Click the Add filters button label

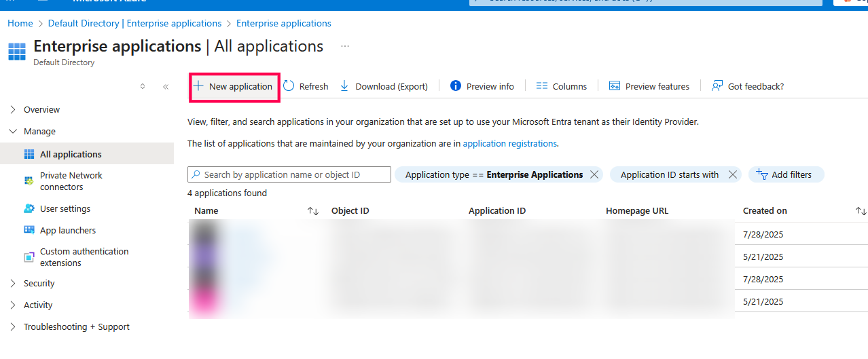(x=792, y=174)
